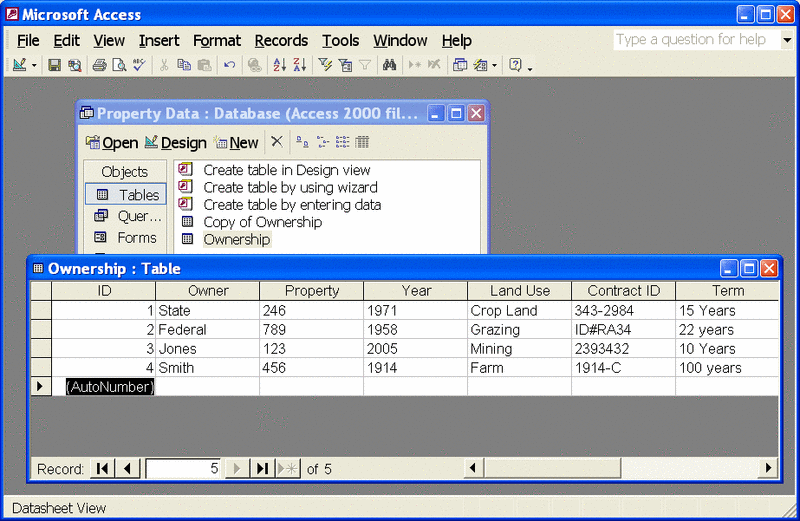This screenshot has width=800, height=521.
Task: Switch database window to Details view
Action: click(362, 142)
